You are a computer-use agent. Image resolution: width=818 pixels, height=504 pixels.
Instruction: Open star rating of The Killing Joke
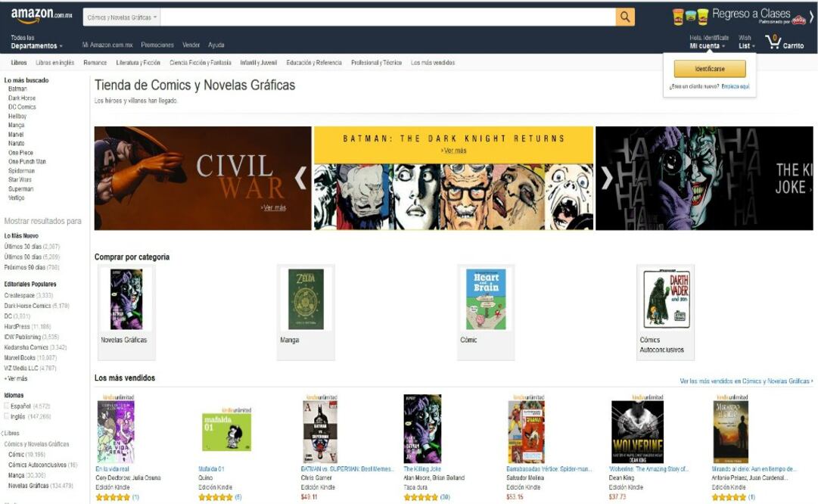click(421, 497)
